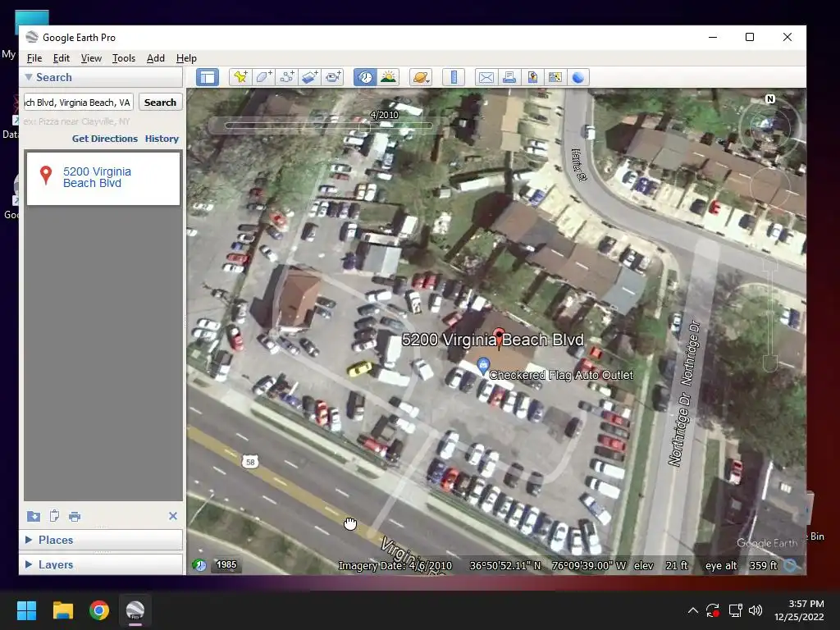The width and height of the screenshot is (840, 630).
Task: Expand the Layers panel
Action: click(x=29, y=564)
